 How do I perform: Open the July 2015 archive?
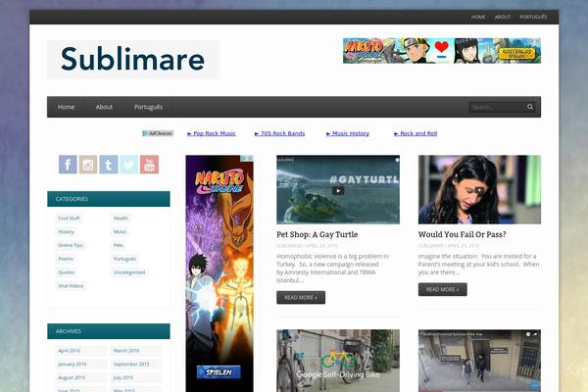tap(136, 377)
